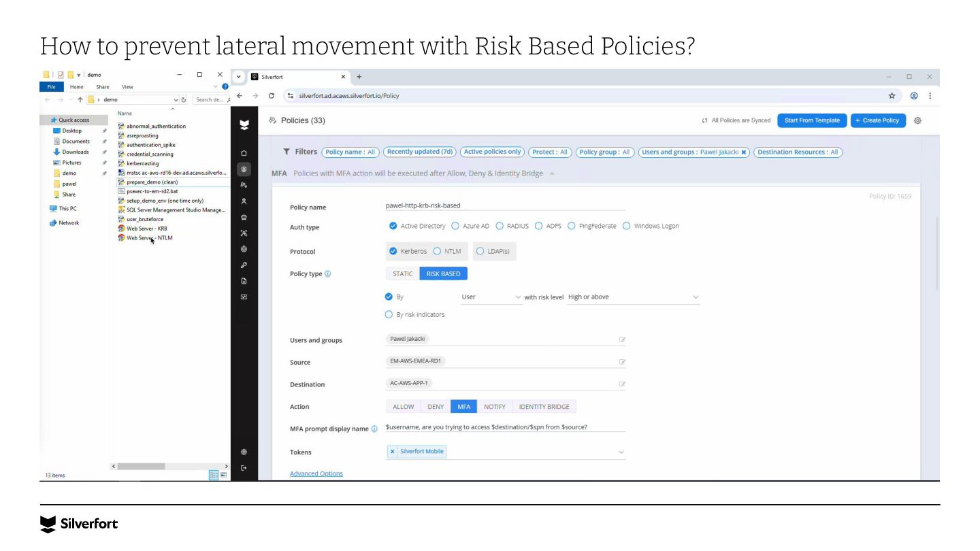Open Chrome profile icon in toolbar
Screen dimensions: 980x551
pyautogui.click(x=914, y=96)
